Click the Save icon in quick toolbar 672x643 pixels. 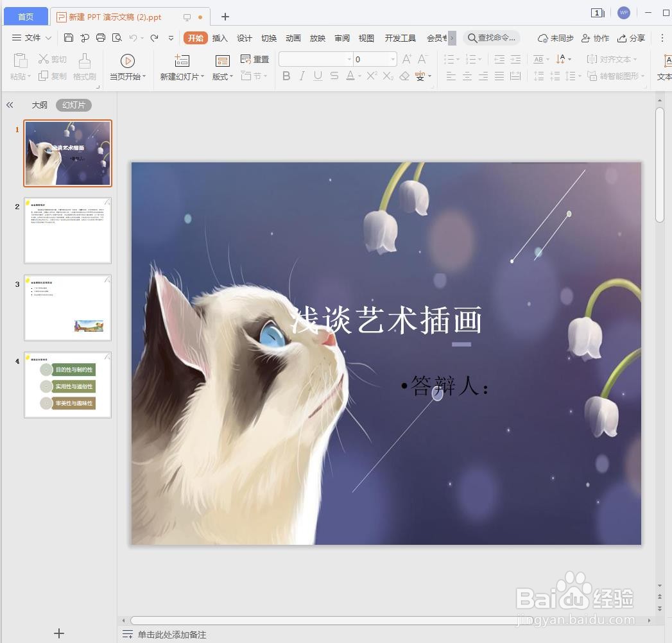pos(68,38)
